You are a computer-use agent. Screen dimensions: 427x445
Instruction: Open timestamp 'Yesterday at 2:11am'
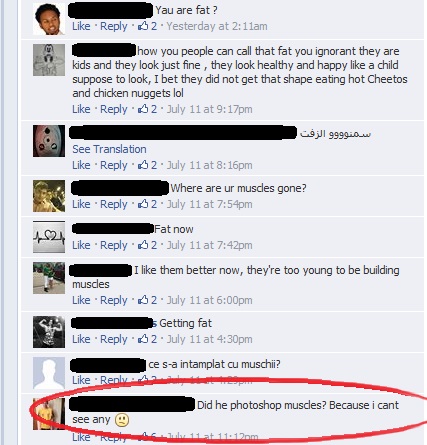217,26
